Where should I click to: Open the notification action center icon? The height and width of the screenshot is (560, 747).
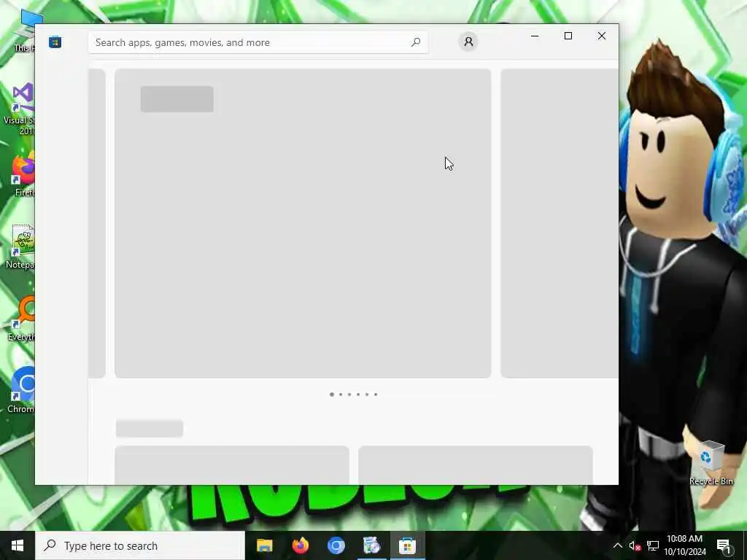(x=724, y=545)
